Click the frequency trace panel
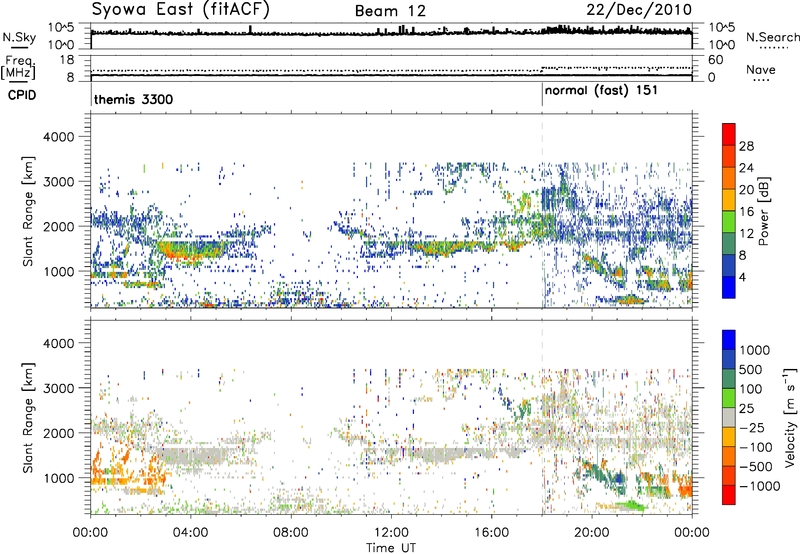The image size is (800, 554). click(x=391, y=68)
